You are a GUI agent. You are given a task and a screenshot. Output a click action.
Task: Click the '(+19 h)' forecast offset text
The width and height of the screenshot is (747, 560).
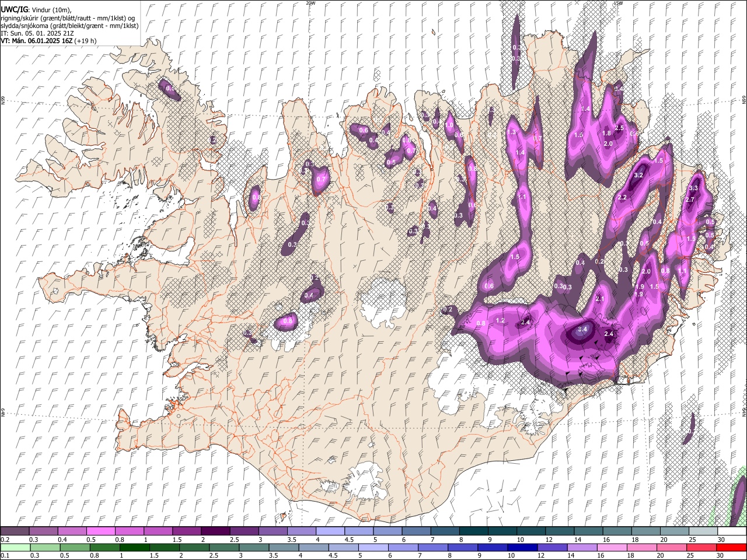tap(85, 41)
